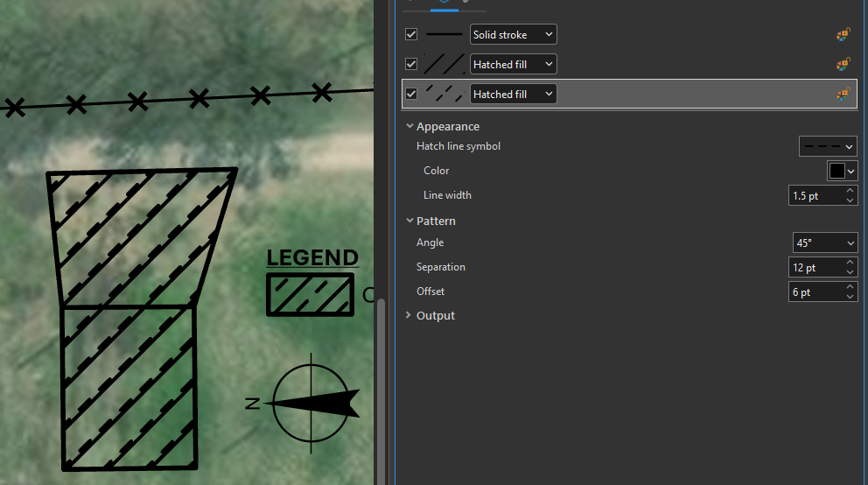Increase the Line width value
868x485 pixels.
point(850,191)
